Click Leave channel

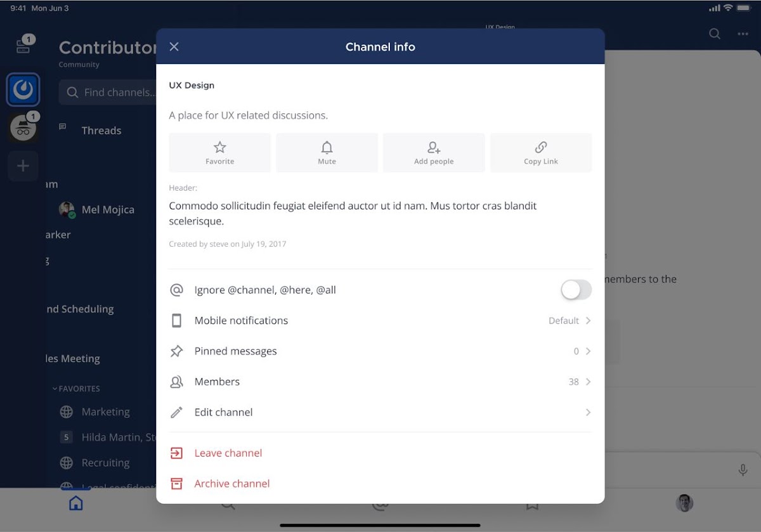click(x=228, y=453)
